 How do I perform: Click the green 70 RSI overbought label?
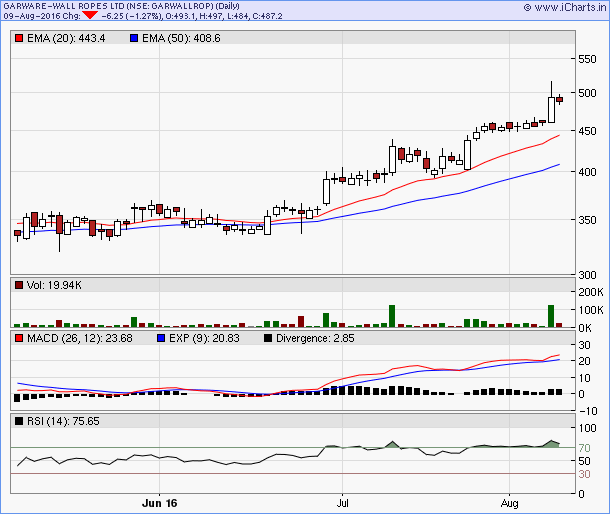click(584, 448)
